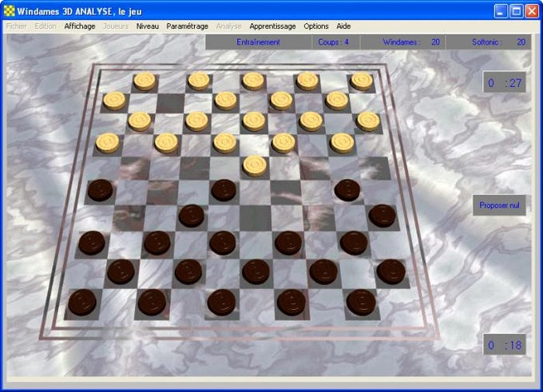Click the greyed-out Joueurs menu
The image size is (543, 392).
point(116,26)
